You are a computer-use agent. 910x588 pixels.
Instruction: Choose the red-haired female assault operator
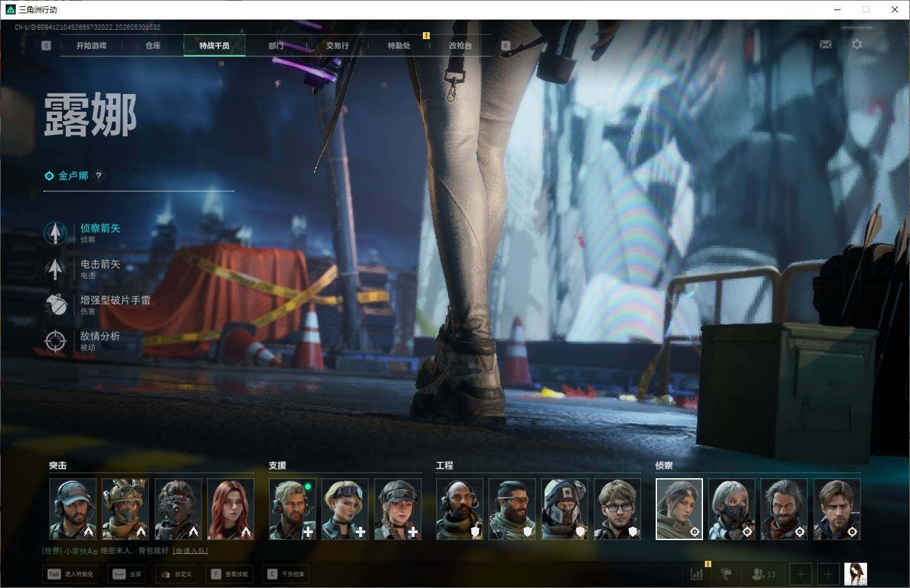tap(230, 509)
